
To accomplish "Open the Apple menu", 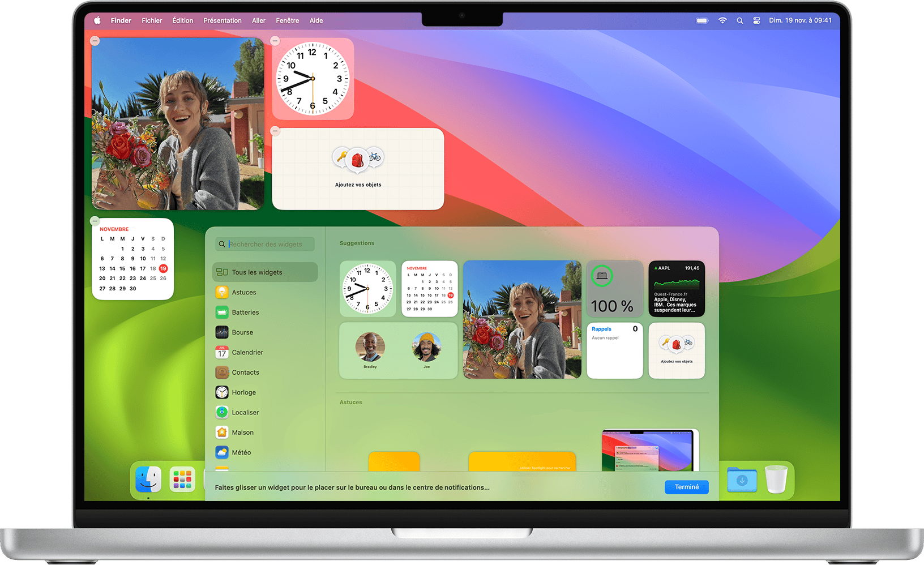I will click(97, 20).
